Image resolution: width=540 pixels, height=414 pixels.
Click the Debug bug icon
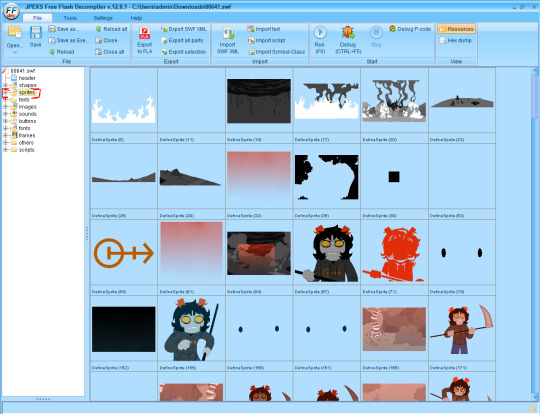[x=348, y=32]
